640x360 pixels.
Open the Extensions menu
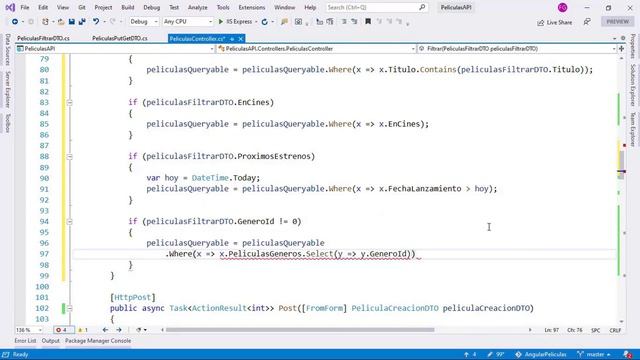tap(251, 7)
